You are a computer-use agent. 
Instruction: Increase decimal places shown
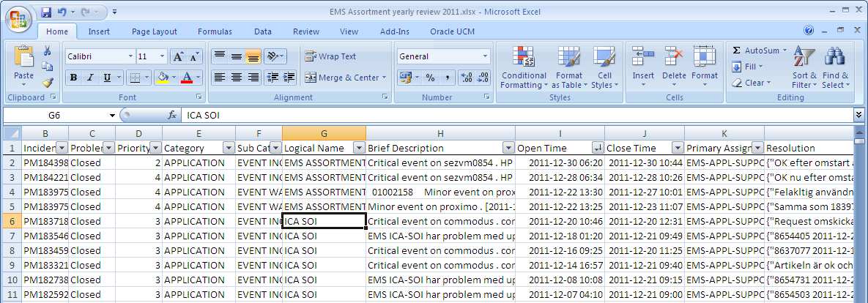click(467, 78)
